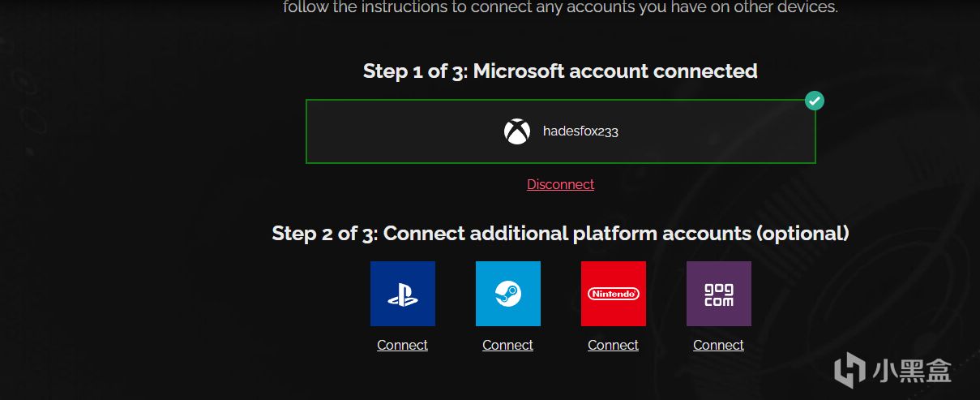Select the Nintendo platform tile
This screenshot has height=400, width=980.
pyautogui.click(x=614, y=294)
